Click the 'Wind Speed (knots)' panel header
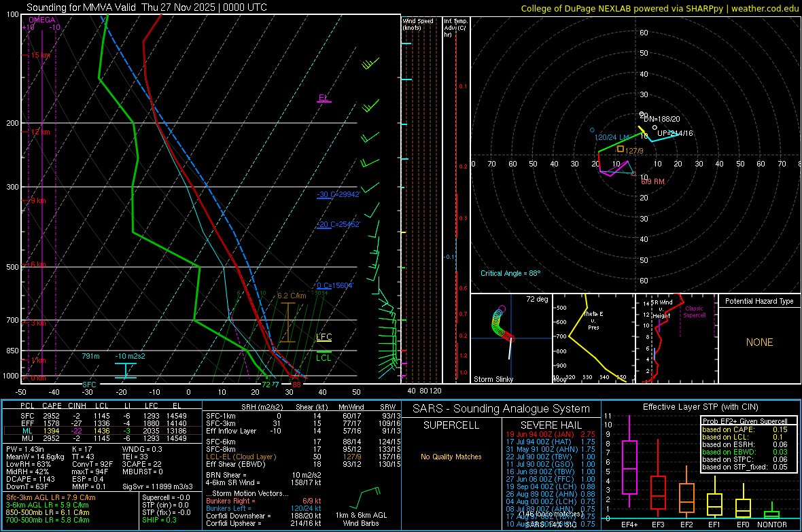The height and width of the screenshot is (532, 802). click(x=417, y=24)
